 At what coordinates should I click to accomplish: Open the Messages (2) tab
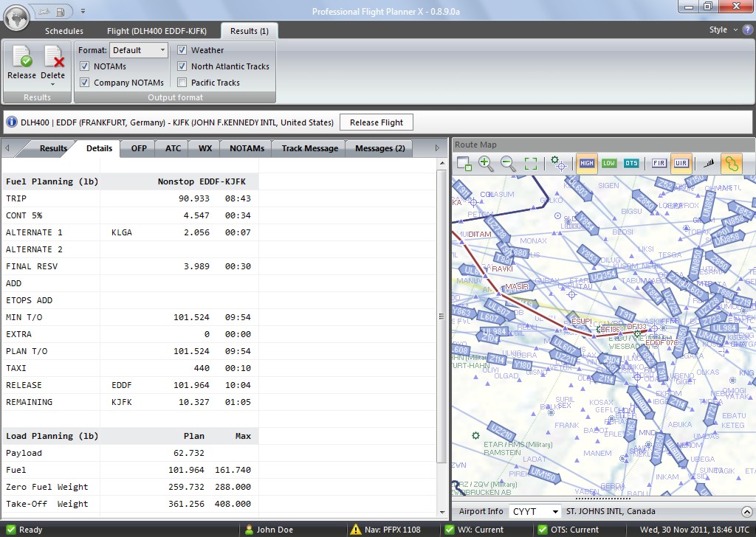pyautogui.click(x=380, y=148)
